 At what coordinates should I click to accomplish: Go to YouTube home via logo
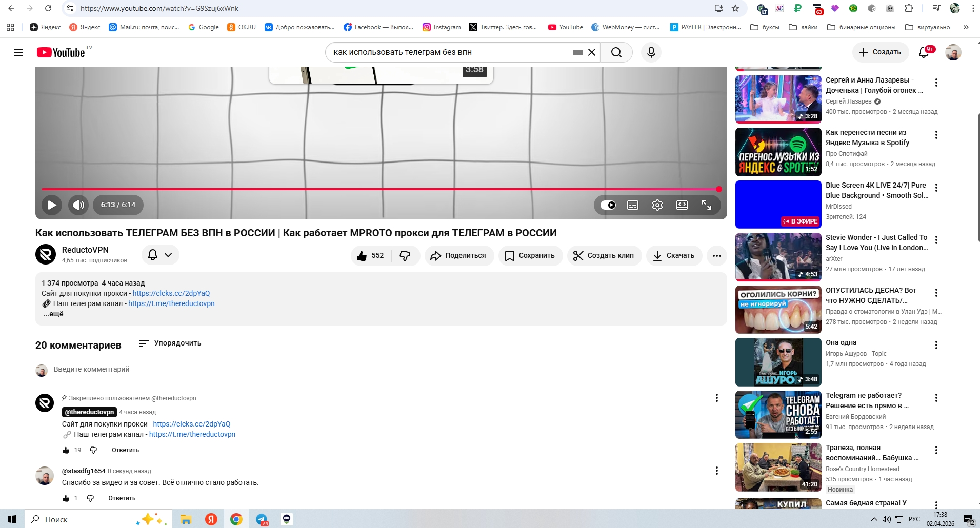[61, 52]
